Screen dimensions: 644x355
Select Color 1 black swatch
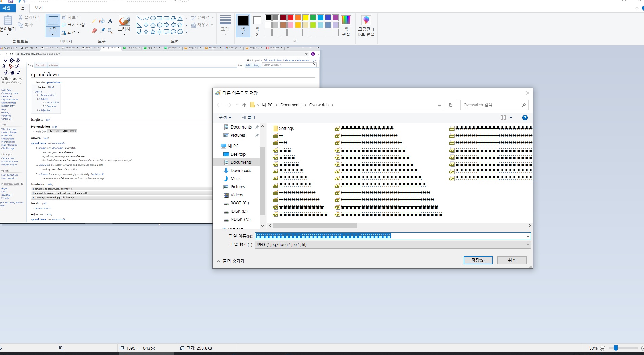[x=243, y=25]
